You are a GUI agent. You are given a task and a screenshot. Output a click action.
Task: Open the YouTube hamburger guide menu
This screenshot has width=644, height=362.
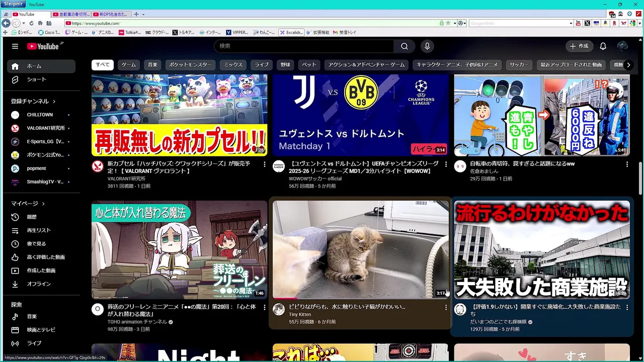coord(15,46)
